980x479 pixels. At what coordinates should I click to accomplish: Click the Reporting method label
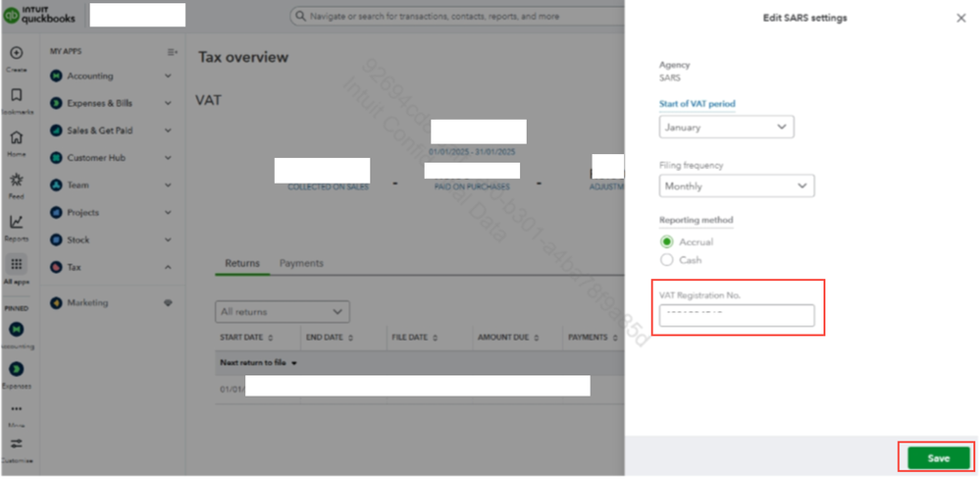696,220
